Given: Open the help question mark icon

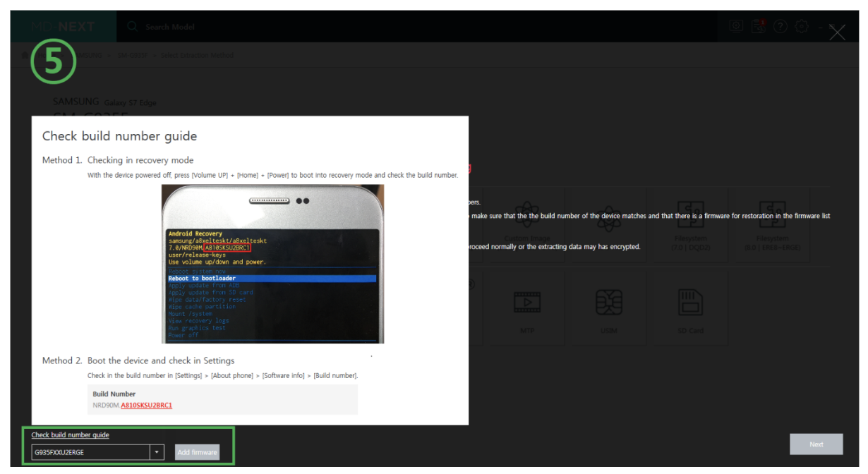Looking at the screenshot, I should click(780, 27).
